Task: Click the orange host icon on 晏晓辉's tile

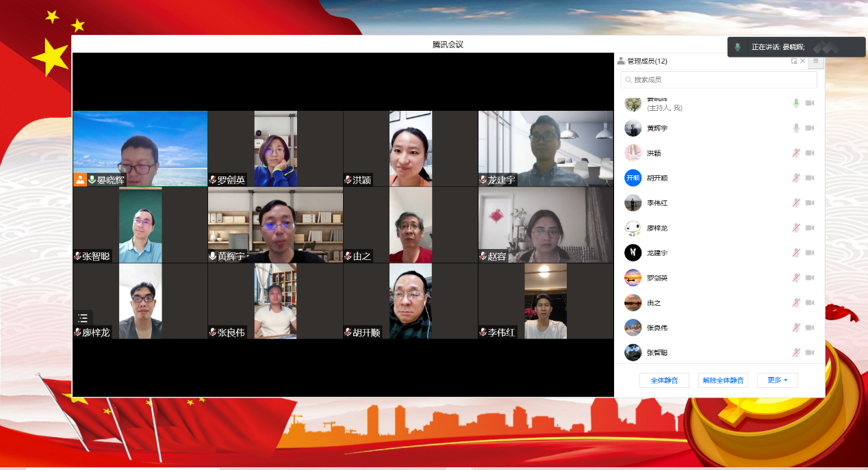Action: coord(80,180)
